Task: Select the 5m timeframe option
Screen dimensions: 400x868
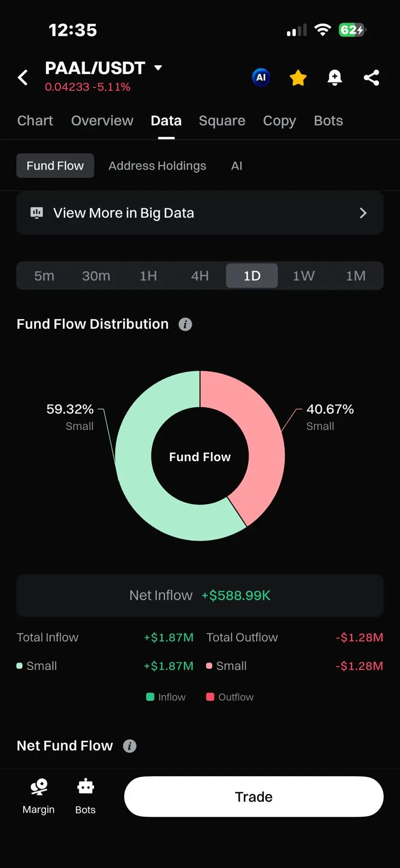Action: click(x=44, y=276)
